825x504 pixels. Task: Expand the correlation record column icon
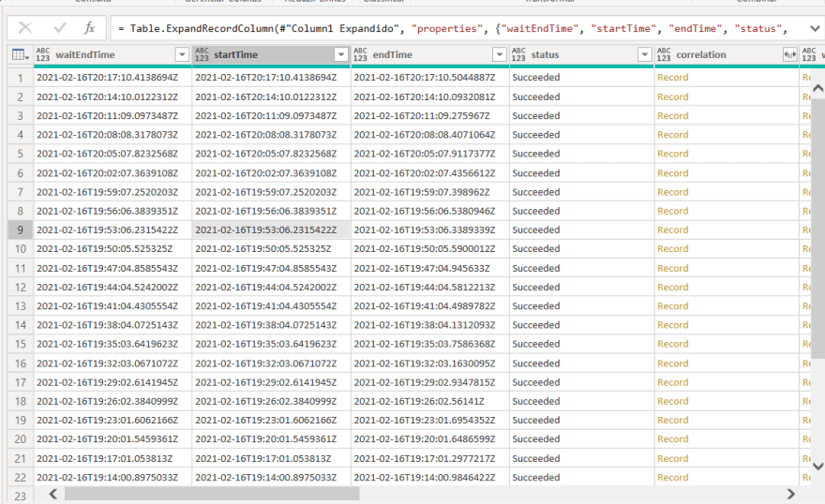[x=789, y=55]
